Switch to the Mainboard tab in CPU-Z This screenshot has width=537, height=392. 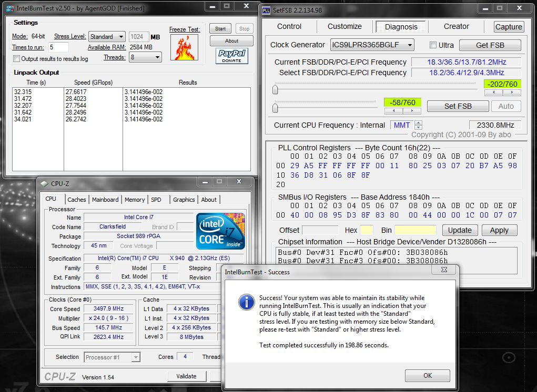click(105, 200)
